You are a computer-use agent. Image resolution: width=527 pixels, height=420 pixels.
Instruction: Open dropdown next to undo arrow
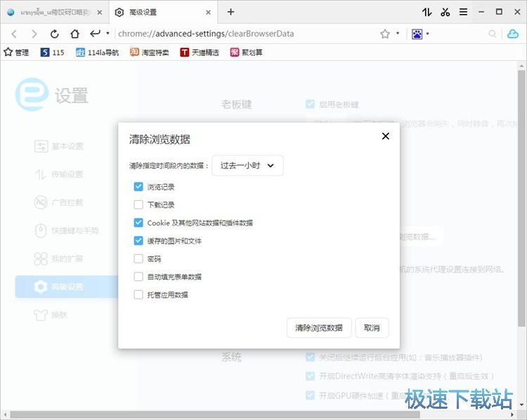(108, 33)
